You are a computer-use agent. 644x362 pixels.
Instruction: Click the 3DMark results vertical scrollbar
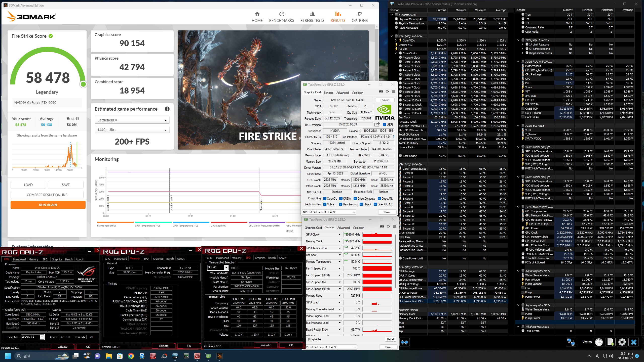[377, 136]
